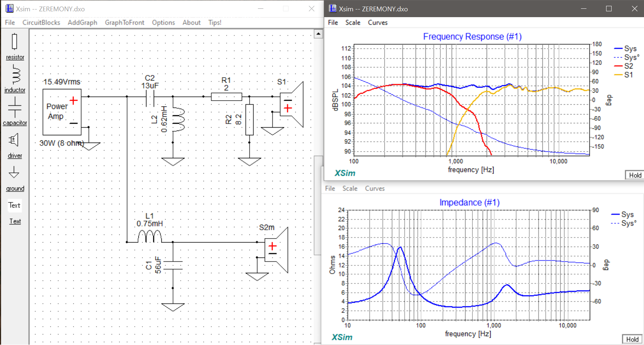This screenshot has width=644, height=345.
Task: Click the S1 yellow legend entry
Action: pos(624,75)
